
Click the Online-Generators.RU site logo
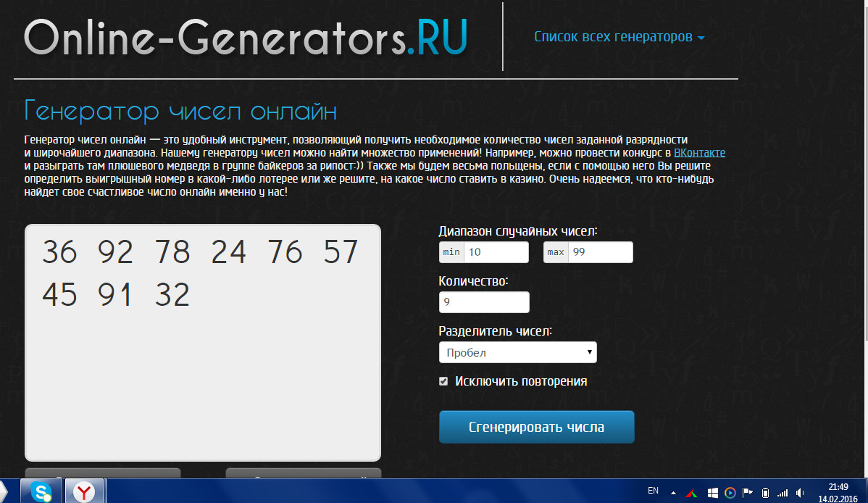245,36
